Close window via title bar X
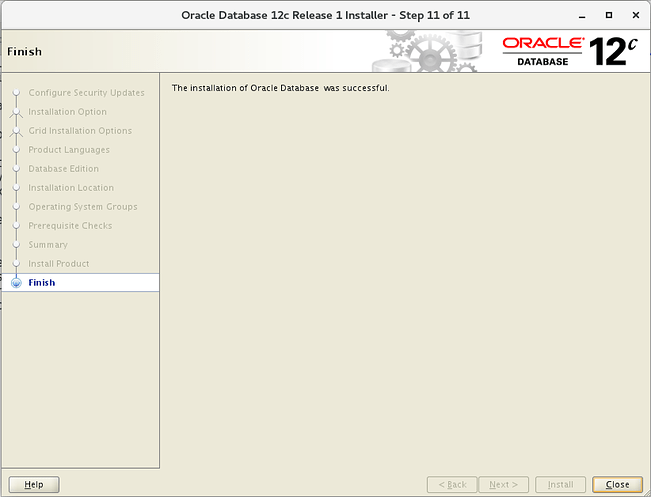 (636, 15)
